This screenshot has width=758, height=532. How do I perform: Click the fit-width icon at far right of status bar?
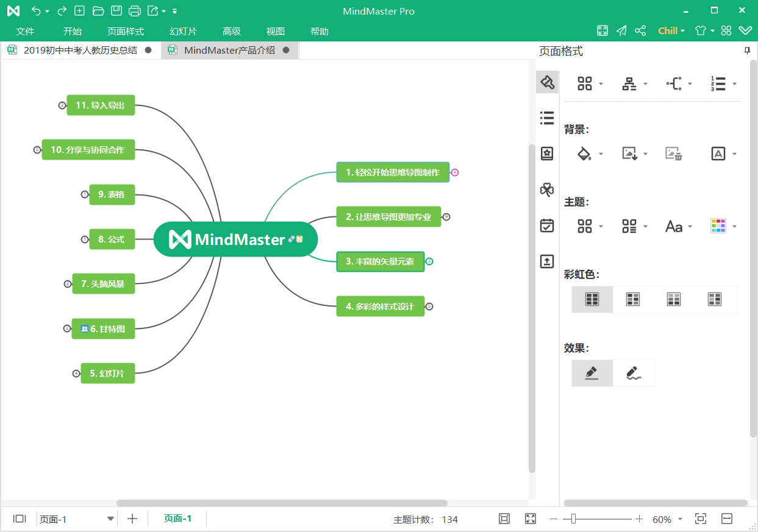[727, 519]
